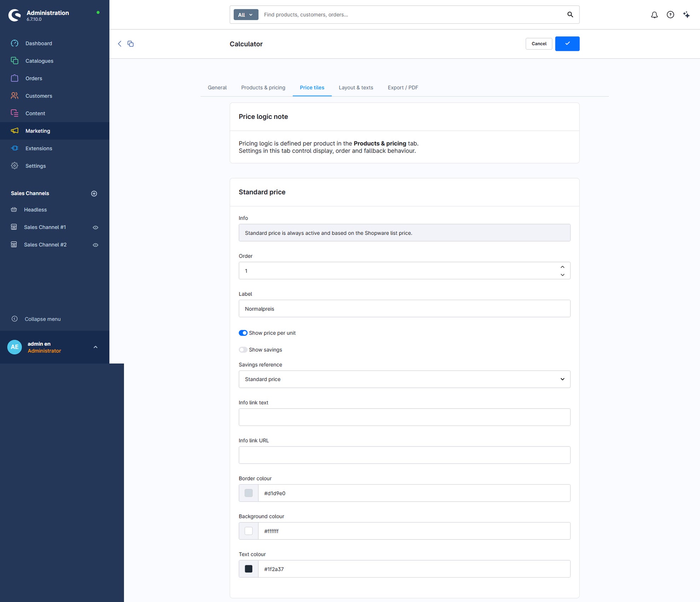Toggle Show price per unit switch
The width and height of the screenshot is (700, 602).
pyautogui.click(x=243, y=333)
